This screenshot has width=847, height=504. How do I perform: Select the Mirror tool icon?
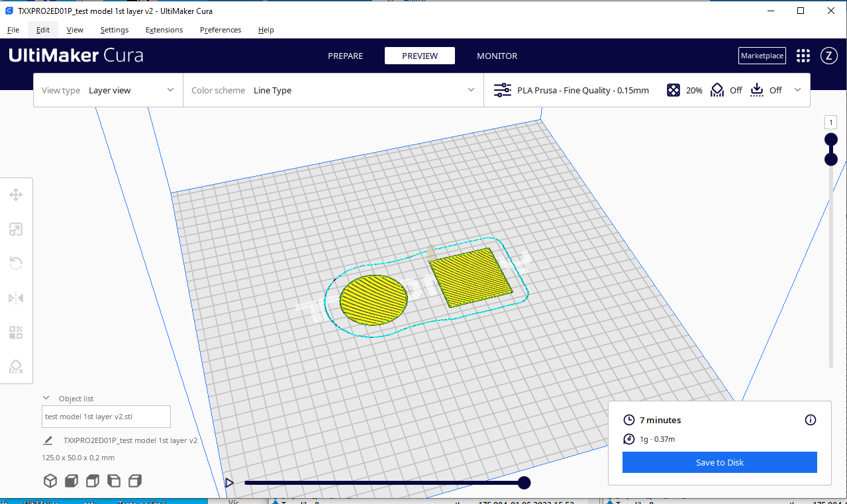16,298
